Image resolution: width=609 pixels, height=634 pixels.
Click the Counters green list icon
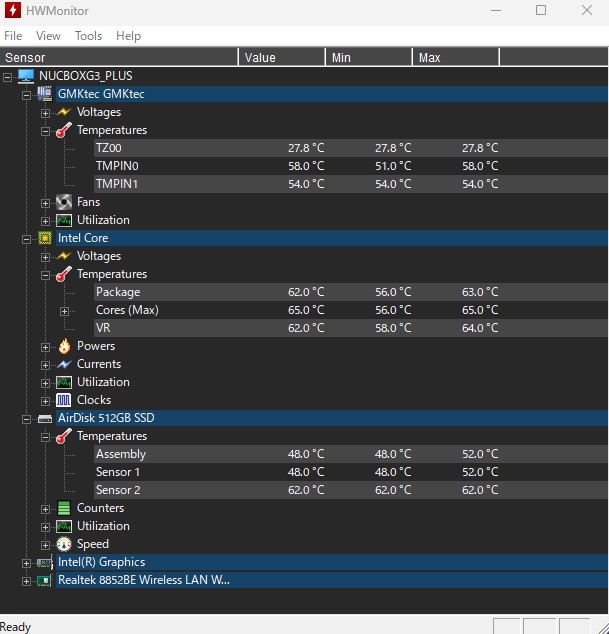coord(64,508)
